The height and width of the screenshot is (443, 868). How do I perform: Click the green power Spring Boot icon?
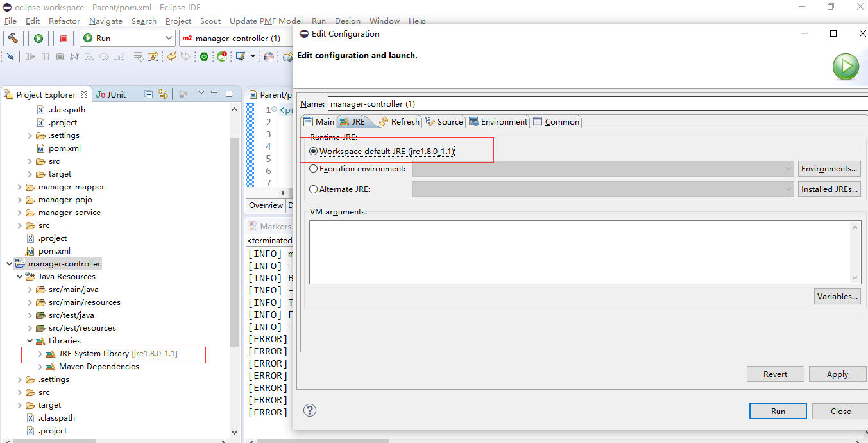(x=204, y=56)
